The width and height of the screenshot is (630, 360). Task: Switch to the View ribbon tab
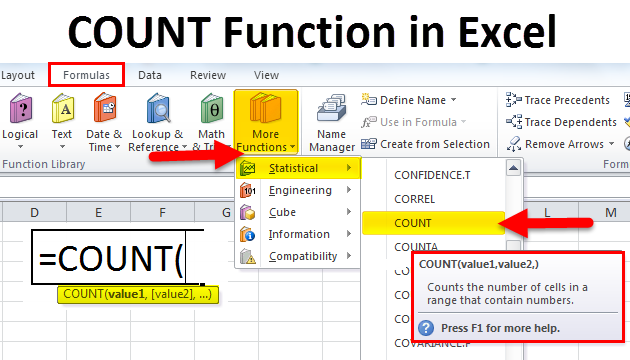point(266,75)
